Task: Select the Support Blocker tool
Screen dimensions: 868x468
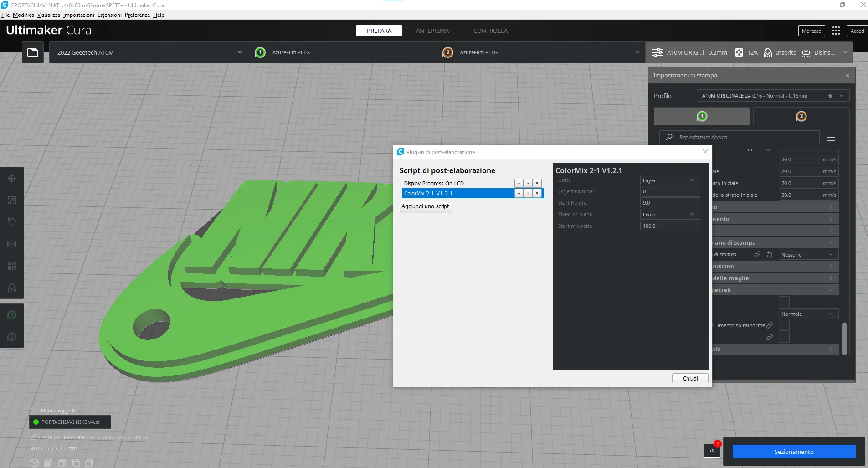Action: tap(12, 288)
